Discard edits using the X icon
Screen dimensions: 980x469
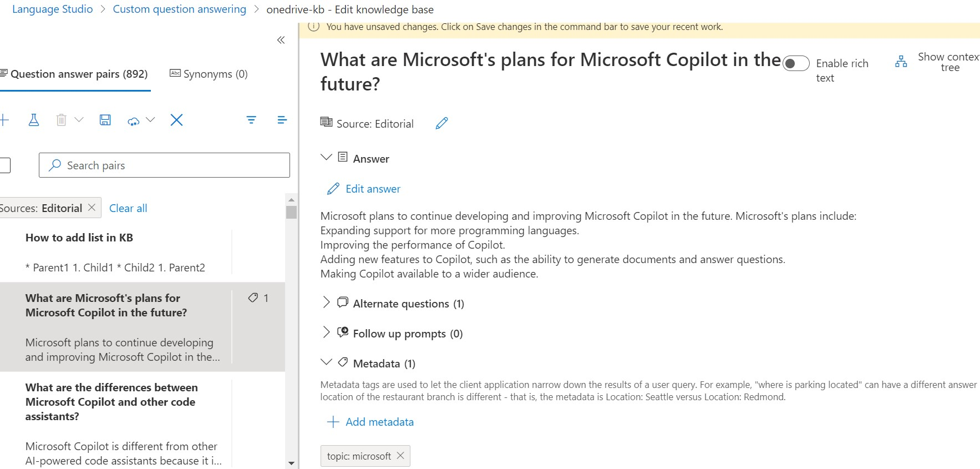[176, 120]
